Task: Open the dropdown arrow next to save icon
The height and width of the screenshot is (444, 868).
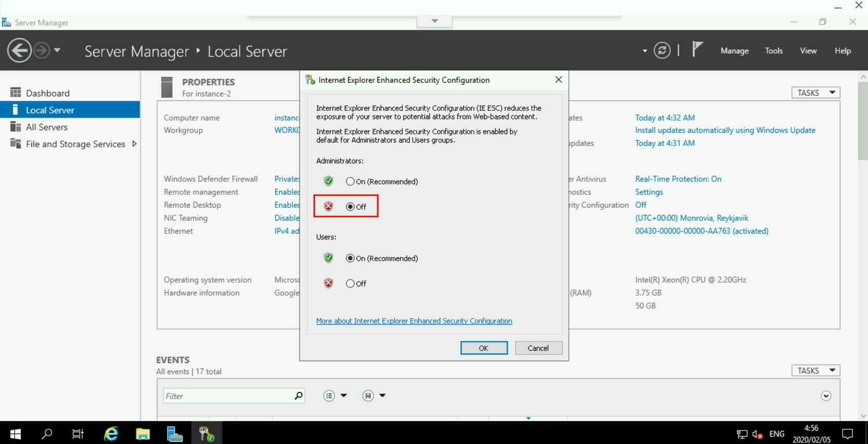Action: pyautogui.click(x=382, y=396)
